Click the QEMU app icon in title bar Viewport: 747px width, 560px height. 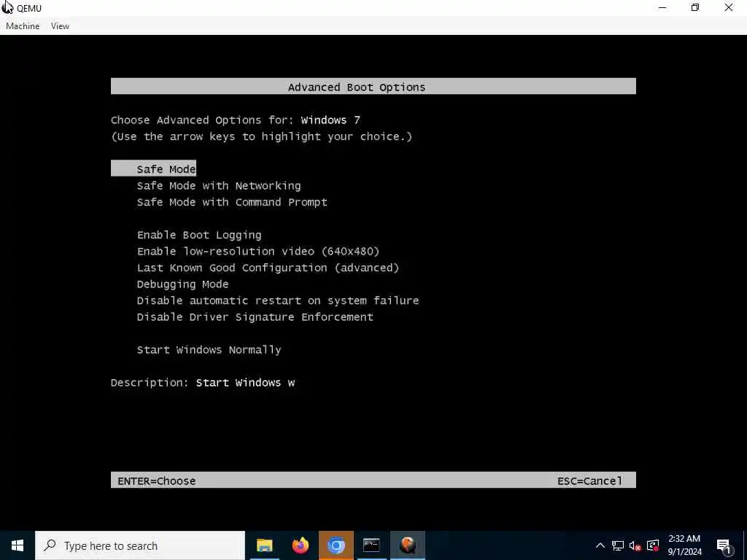click(x=7, y=7)
